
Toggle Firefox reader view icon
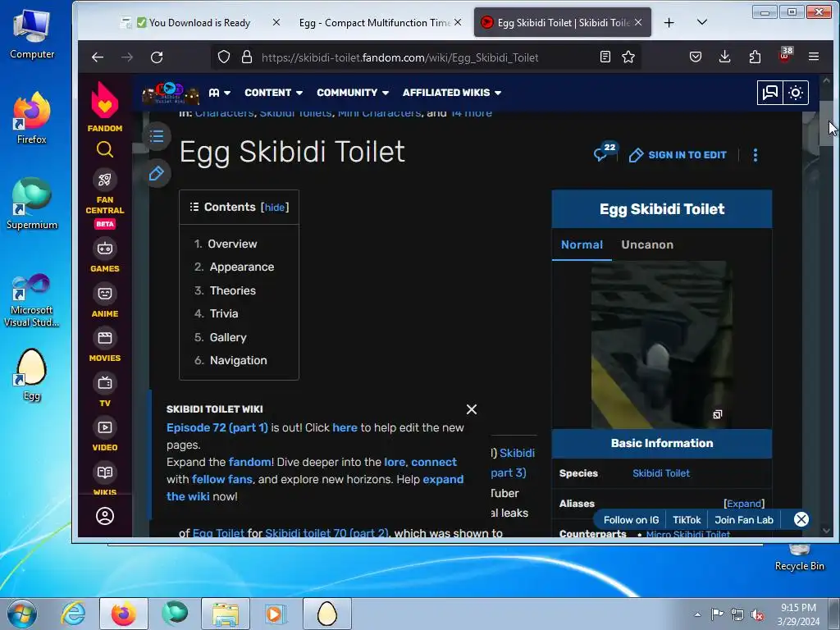(605, 57)
